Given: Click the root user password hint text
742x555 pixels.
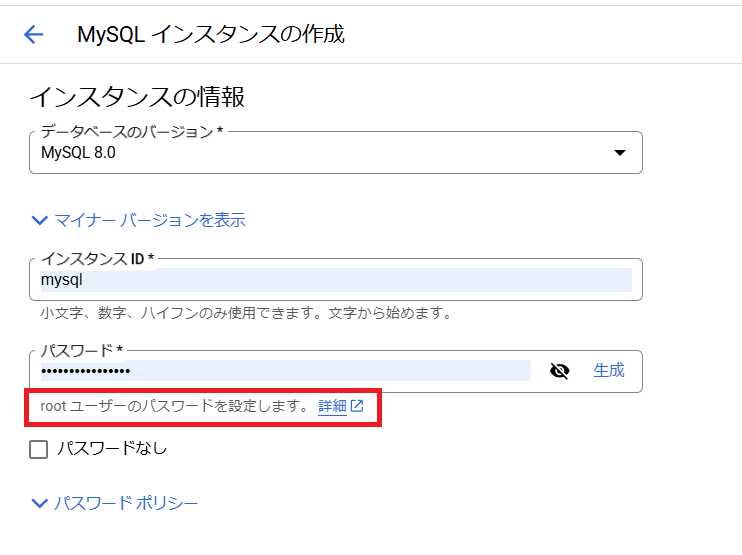Looking at the screenshot, I should point(174,406).
